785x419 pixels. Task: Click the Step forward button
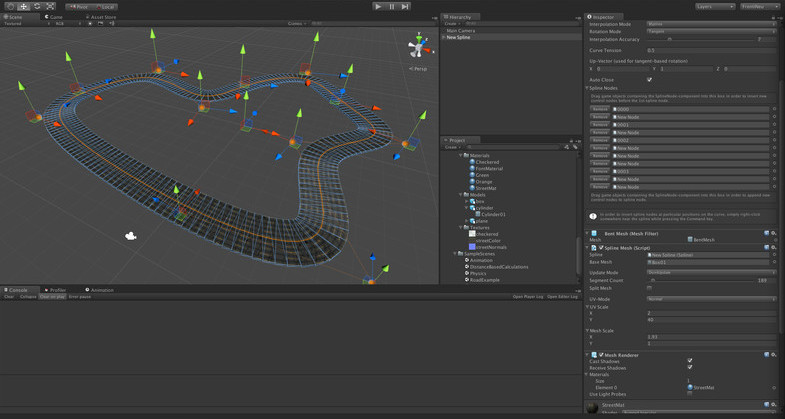coord(405,6)
